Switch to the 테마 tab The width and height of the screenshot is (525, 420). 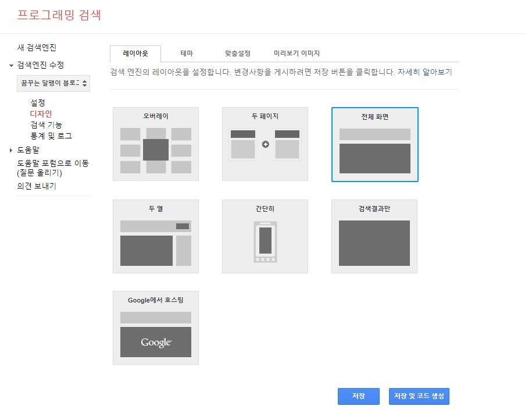coord(187,54)
